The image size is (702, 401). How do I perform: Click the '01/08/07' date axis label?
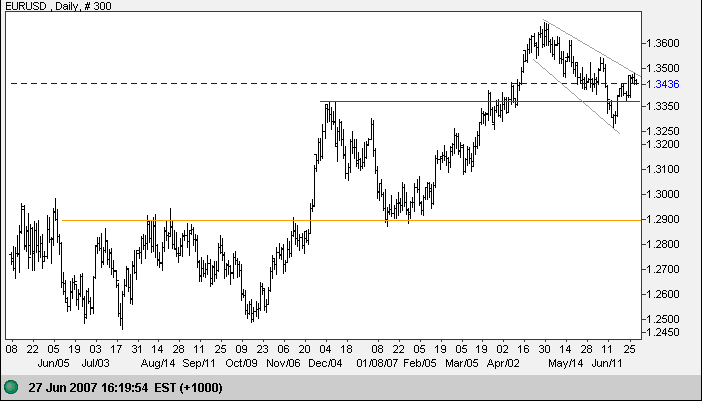click(377, 363)
